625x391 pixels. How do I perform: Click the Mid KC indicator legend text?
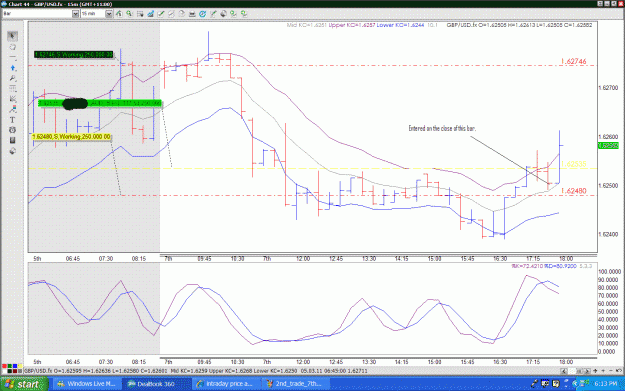pyautogui.click(x=307, y=25)
